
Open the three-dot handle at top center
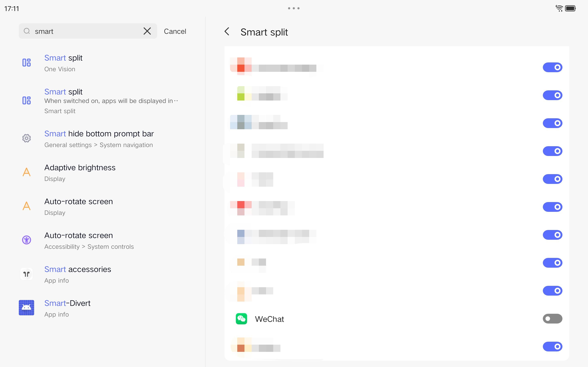(294, 8)
